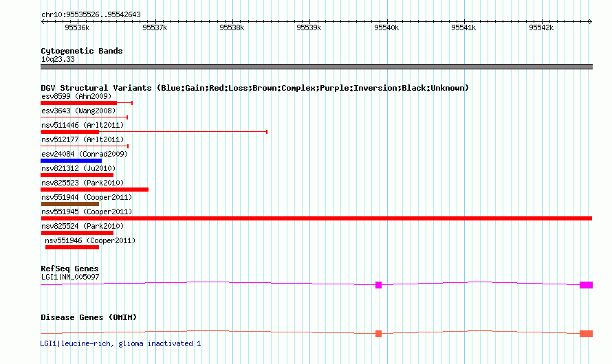Click the left arrowhead of the ruler
The width and height of the screenshot is (612, 364).
(43, 22)
